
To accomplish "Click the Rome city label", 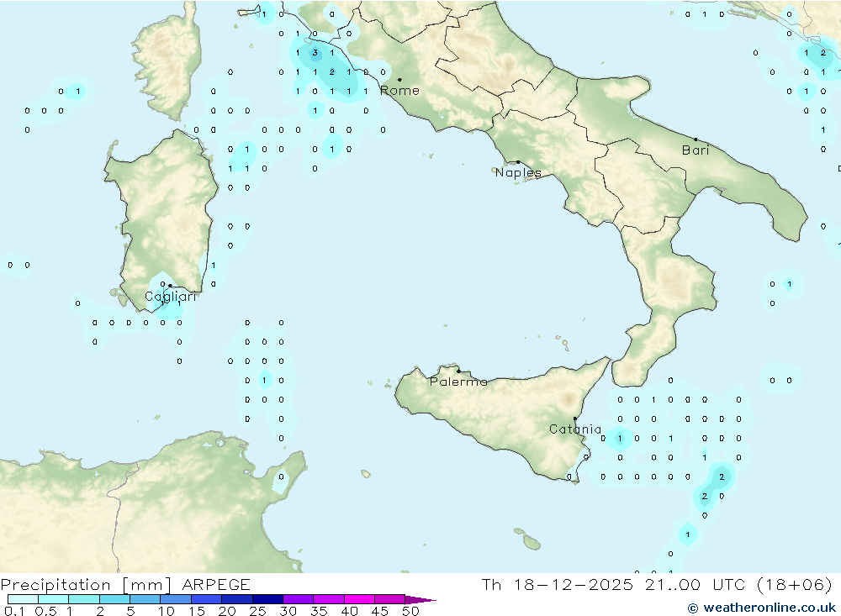I will coord(399,91).
